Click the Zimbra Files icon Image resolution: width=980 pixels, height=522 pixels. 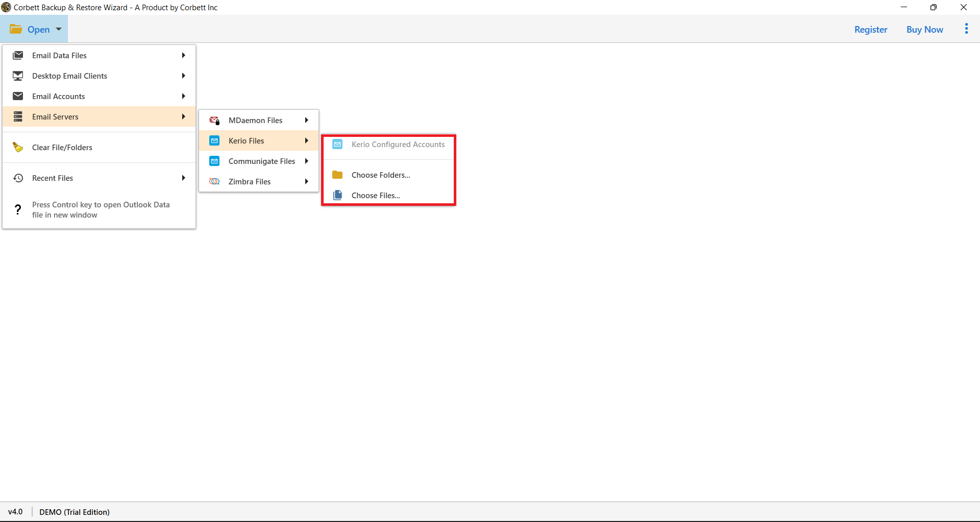(214, 181)
